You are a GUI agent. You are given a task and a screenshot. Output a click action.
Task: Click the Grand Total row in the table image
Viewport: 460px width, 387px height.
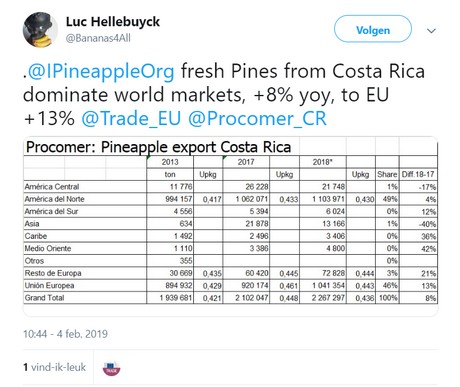(230, 298)
